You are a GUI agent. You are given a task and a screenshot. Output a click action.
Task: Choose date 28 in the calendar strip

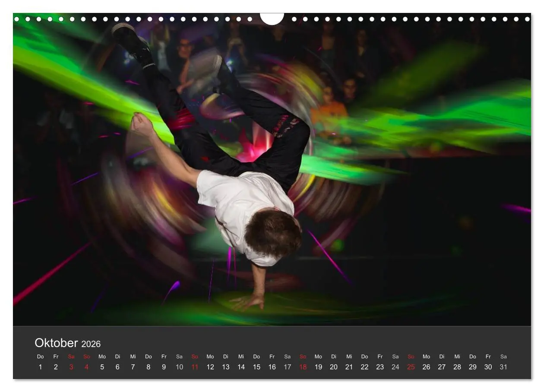[457, 367]
